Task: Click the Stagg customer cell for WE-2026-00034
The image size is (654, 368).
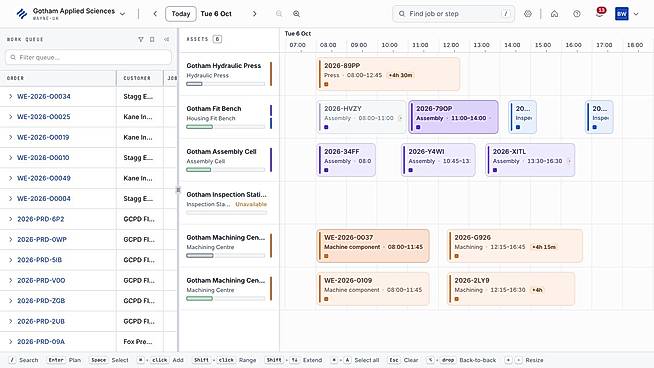Action: pos(140,96)
